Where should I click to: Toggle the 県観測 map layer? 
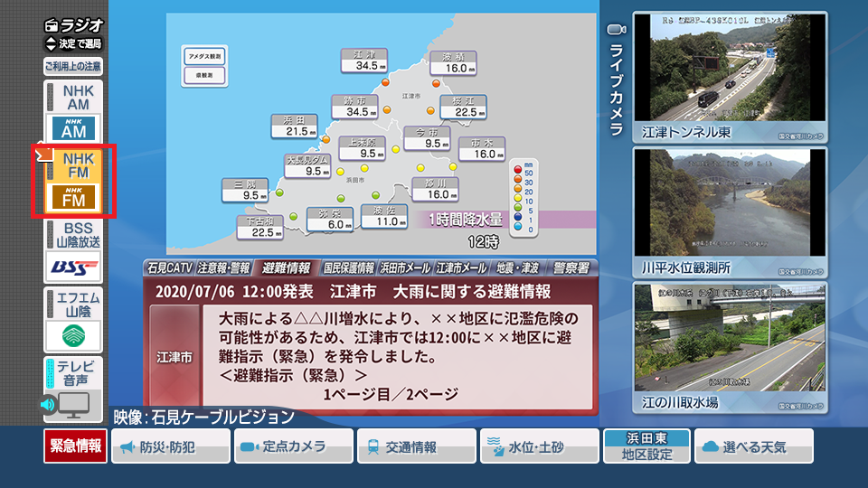tap(203, 76)
